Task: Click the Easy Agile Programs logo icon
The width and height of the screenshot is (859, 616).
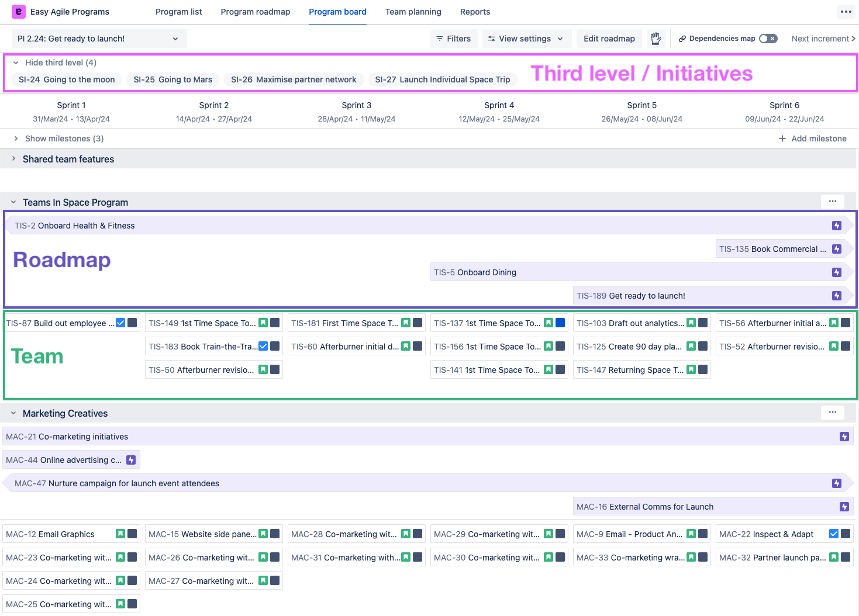Action: [19, 12]
